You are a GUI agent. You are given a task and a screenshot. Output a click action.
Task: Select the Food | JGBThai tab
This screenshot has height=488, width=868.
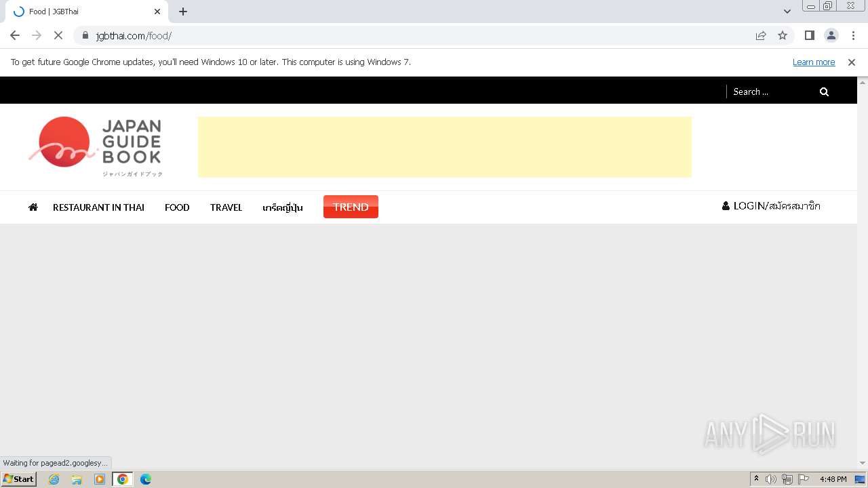pyautogui.click(x=87, y=12)
